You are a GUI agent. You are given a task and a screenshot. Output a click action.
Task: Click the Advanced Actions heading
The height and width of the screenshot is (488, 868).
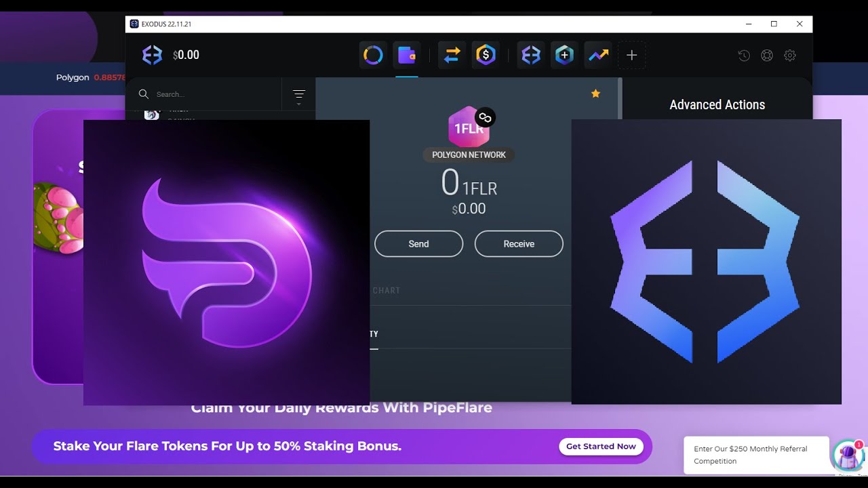[x=717, y=104]
